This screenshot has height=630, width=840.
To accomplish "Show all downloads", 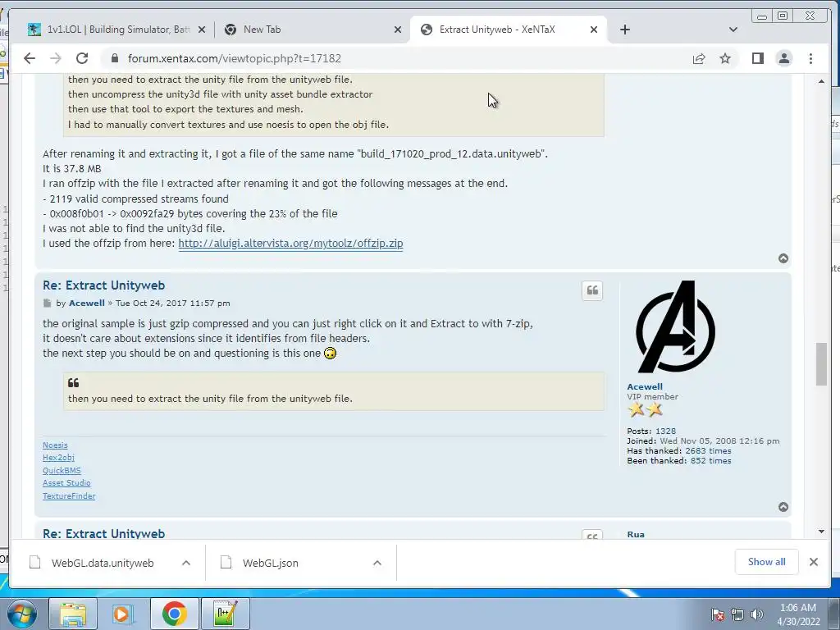I will pos(767,562).
